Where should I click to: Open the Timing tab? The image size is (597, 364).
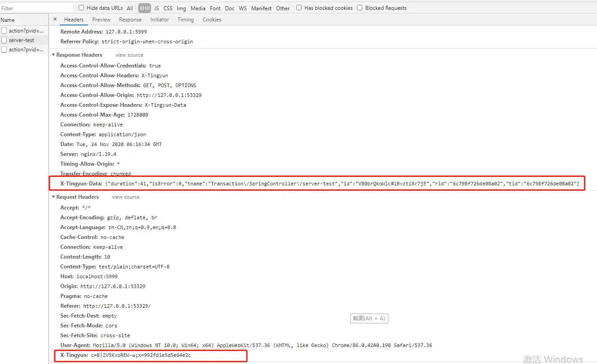[185, 20]
